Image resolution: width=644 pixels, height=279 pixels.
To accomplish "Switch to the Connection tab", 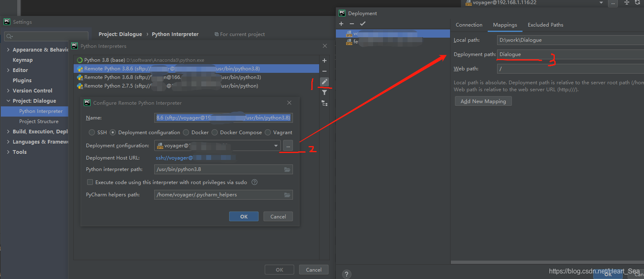I will pos(469,25).
